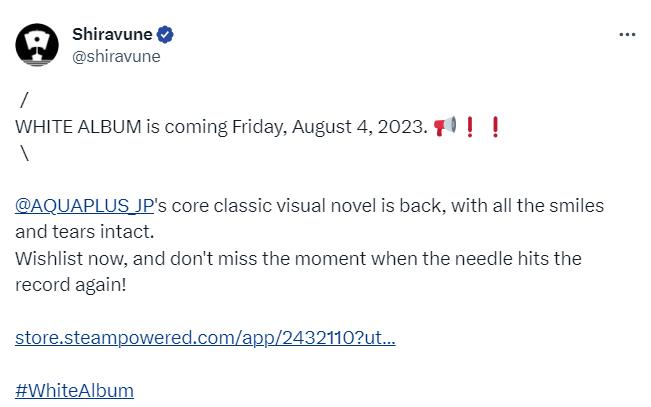Click the backslash below the headline
The height and width of the screenshot is (407, 651).
[x=22, y=153]
